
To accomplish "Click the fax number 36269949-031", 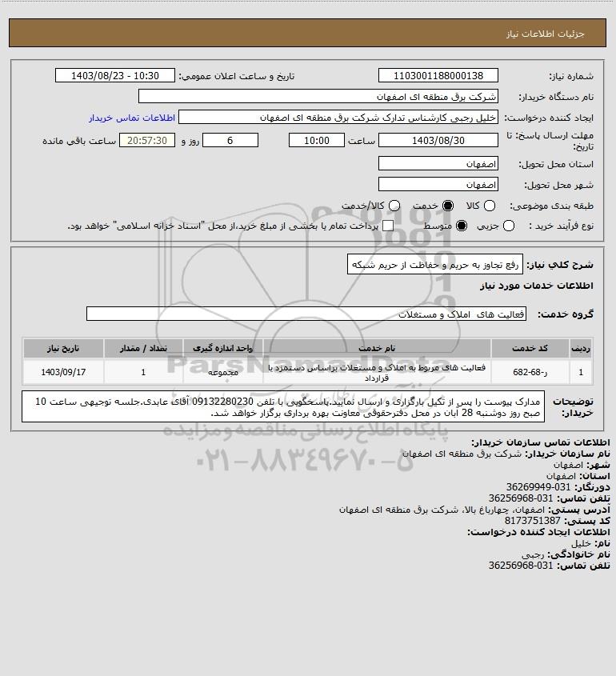I will [x=538, y=487].
